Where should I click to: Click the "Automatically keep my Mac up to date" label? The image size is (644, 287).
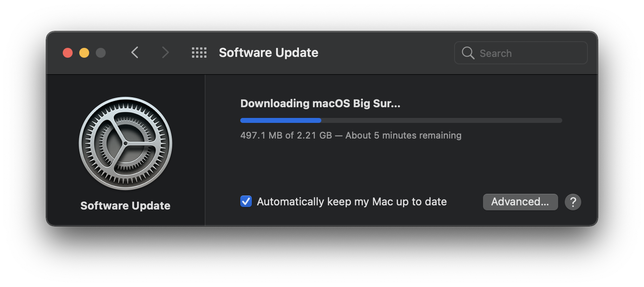(x=352, y=202)
